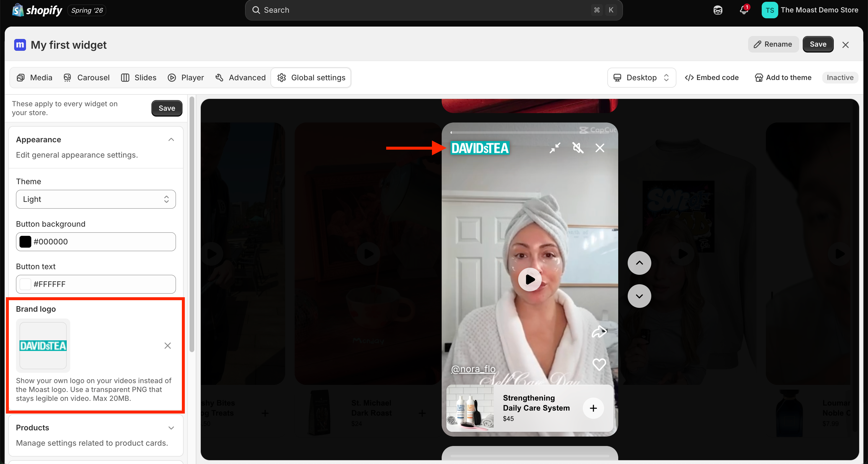Open the notifications bell
Image resolution: width=868 pixels, height=464 pixels.
[744, 10]
